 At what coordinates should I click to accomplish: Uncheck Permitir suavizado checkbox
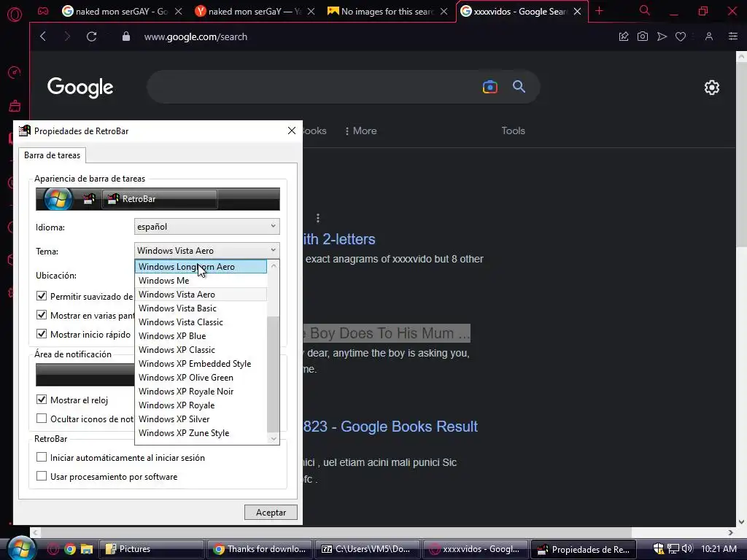[42, 296]
